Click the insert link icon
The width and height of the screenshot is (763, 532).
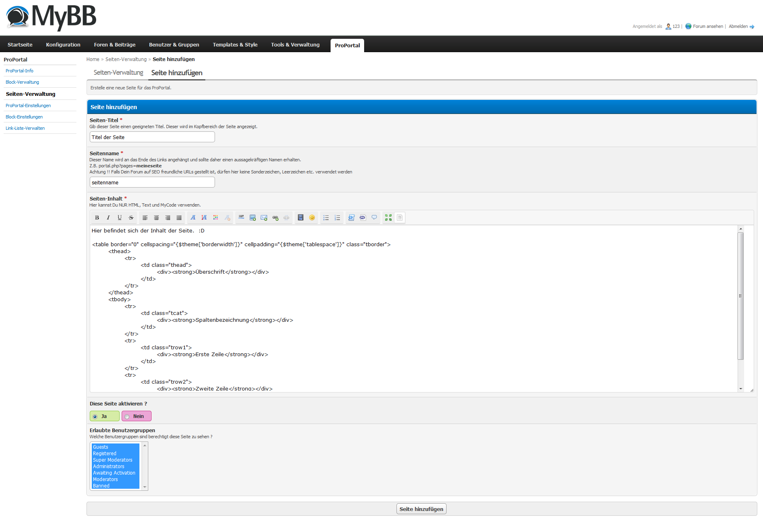(x=275, y=217)
